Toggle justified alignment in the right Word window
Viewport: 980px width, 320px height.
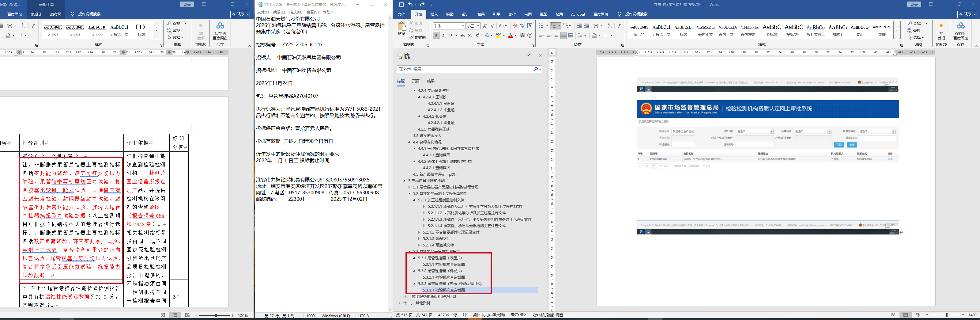click(563, 36)
